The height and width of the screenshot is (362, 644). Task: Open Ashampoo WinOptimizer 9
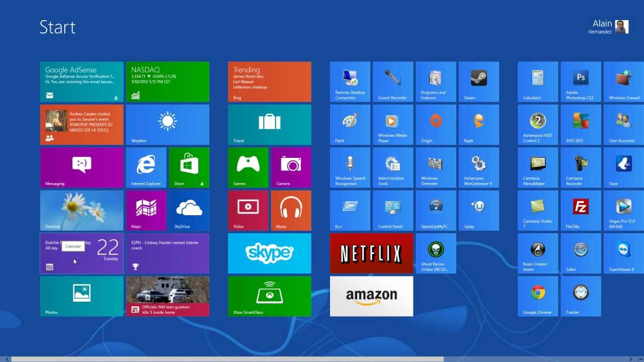479,167
